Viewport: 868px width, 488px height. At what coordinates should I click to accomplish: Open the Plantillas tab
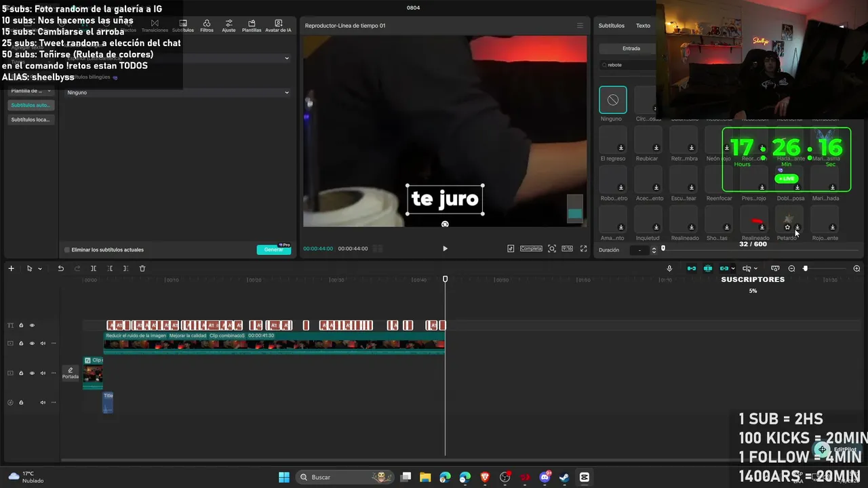pos(252,26)
